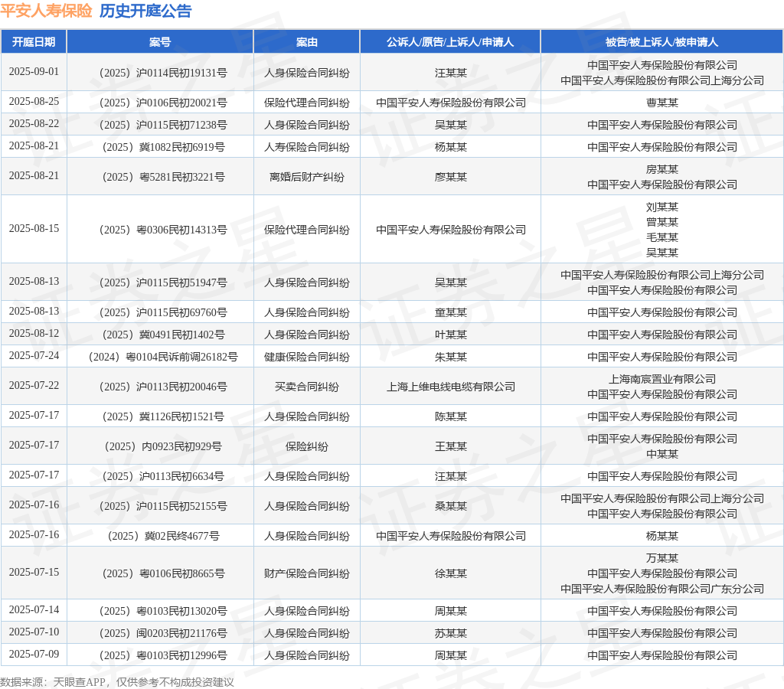Select the 买卖合同纠纷 case cause
This screenshot has height=689, width=784.
306,387
